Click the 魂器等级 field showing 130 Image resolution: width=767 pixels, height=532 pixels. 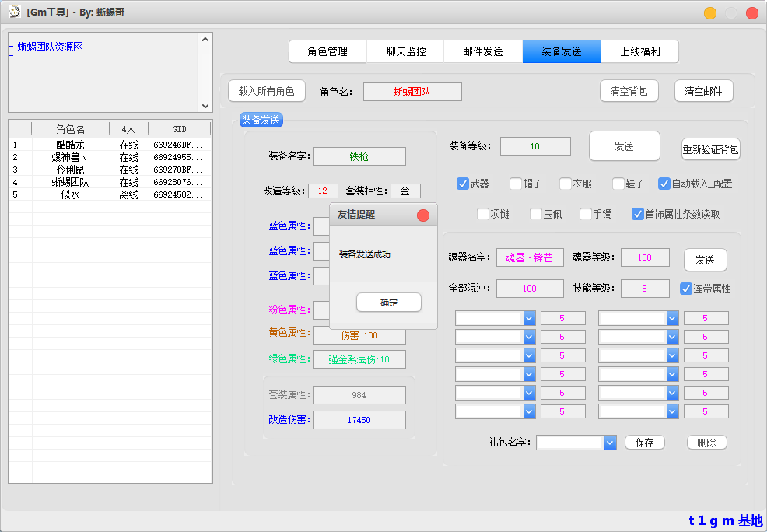tap(645, 257)
